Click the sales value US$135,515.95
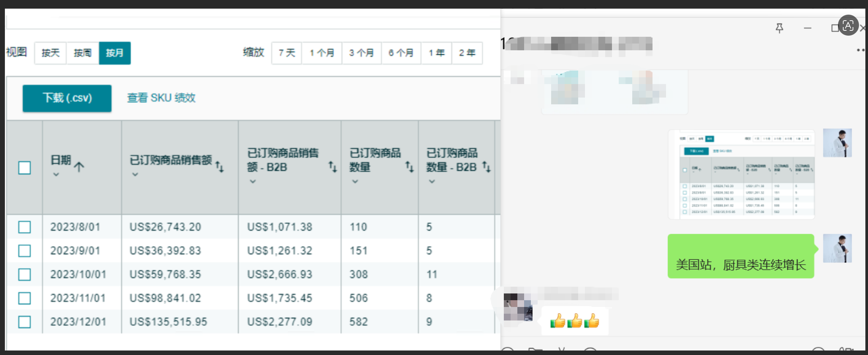This screenshot has height=355, width=868. tap(168, 322)
